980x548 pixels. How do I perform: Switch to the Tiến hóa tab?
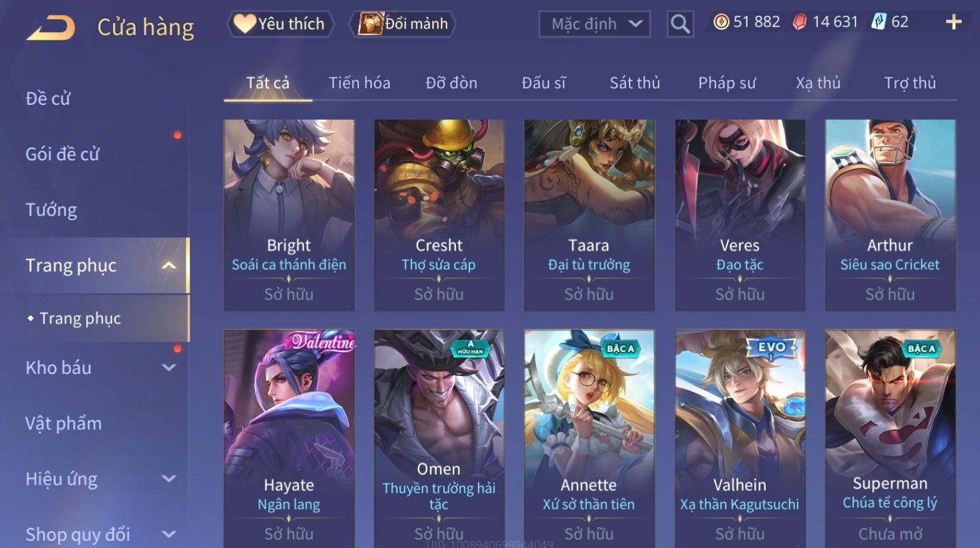click(x=359, y=83)
